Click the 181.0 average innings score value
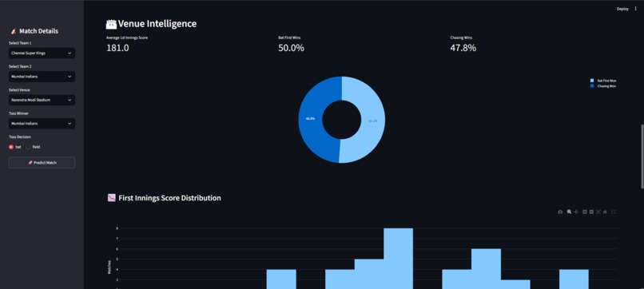 click(117, 48)
